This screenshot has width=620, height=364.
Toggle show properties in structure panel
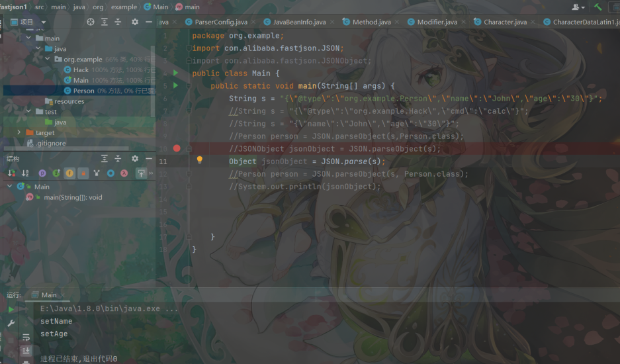tap(42, 173)
